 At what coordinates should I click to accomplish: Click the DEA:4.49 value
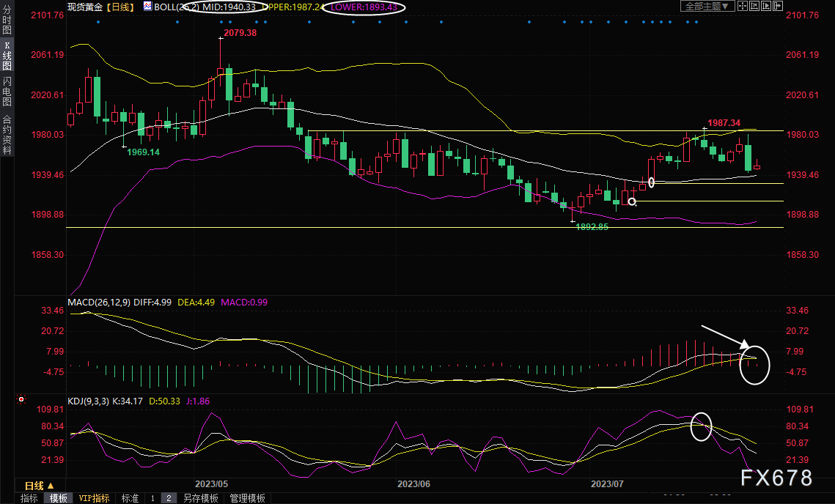196,303
